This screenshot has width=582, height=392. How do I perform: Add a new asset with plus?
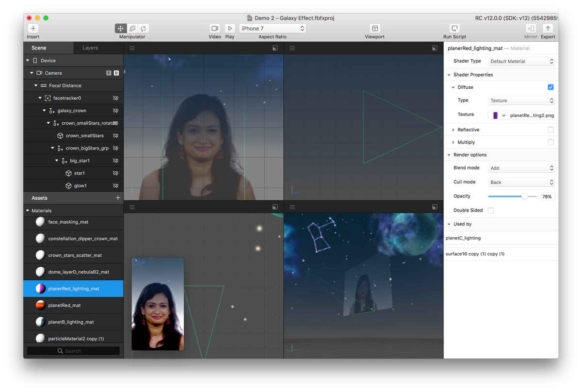coord(117,198)
